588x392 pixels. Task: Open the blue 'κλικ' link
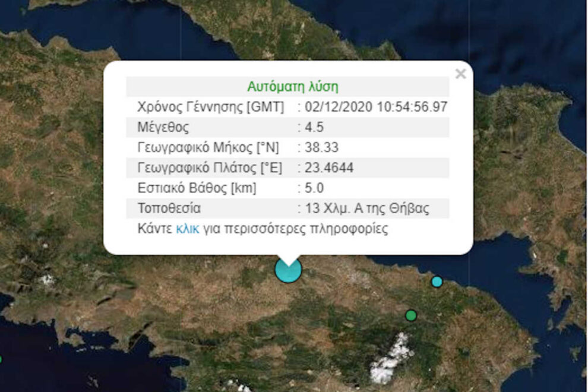188,229
